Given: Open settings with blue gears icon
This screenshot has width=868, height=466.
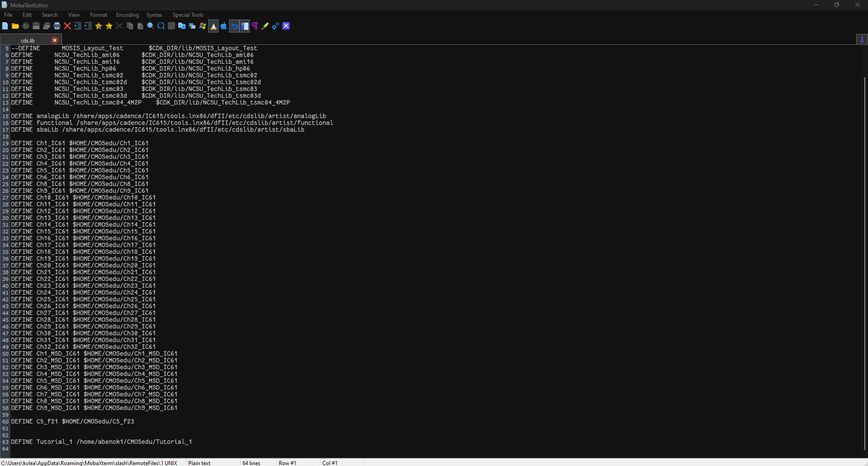Looking at the screenshot, I should (x=276, y=26).
